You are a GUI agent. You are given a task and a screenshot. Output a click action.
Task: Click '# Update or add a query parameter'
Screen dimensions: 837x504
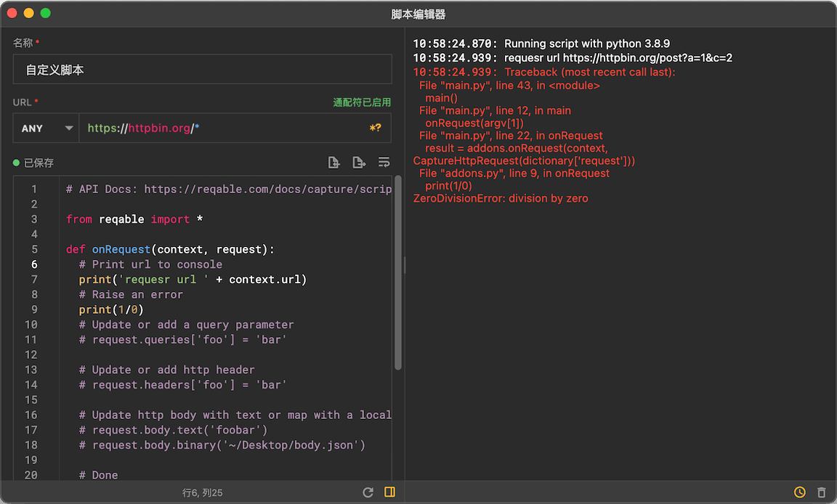pyautogui.click(x=186, y=325)
